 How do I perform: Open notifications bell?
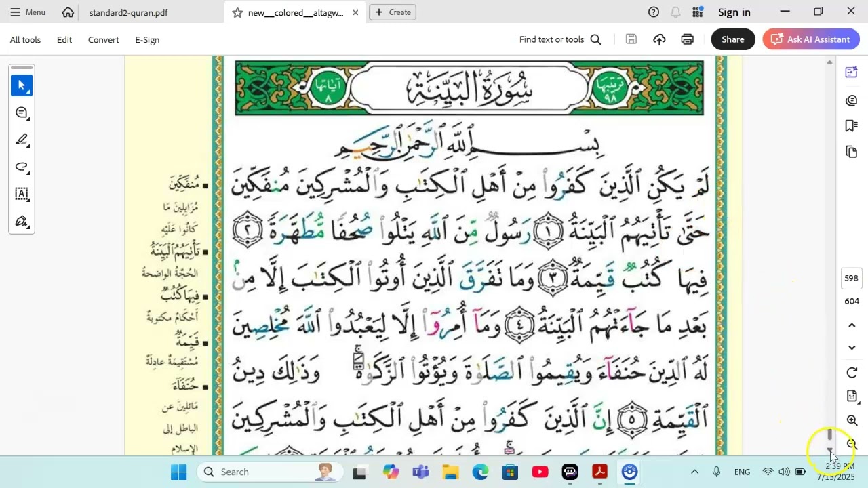675,12
